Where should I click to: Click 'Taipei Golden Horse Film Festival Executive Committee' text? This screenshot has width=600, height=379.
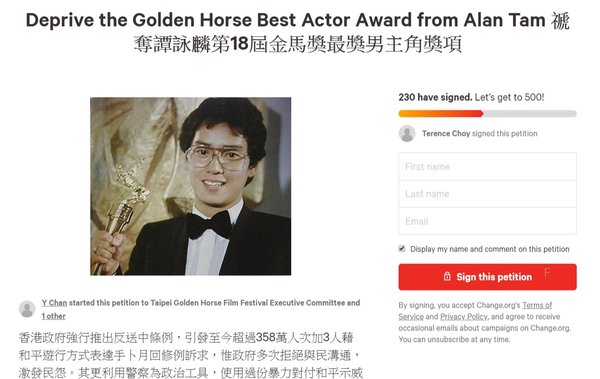click(248, 303)
